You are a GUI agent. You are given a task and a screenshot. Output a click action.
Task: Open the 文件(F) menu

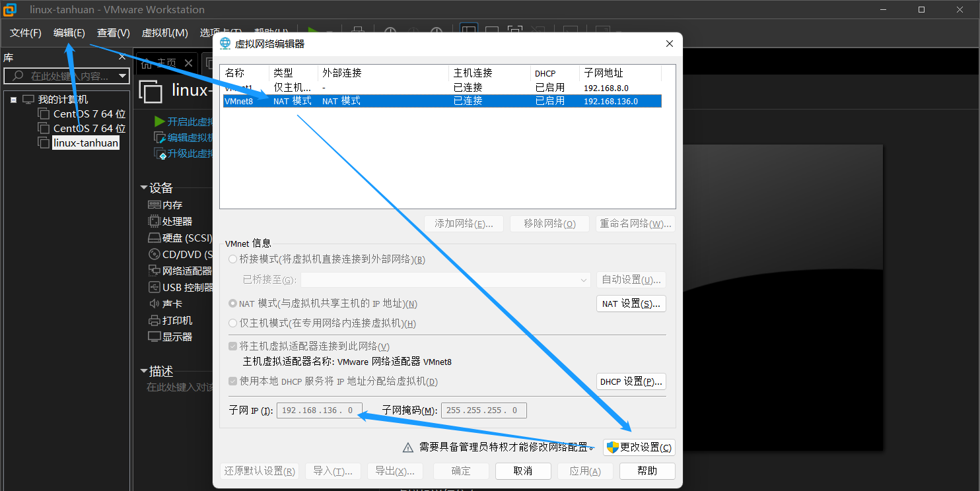pos(26,33)
